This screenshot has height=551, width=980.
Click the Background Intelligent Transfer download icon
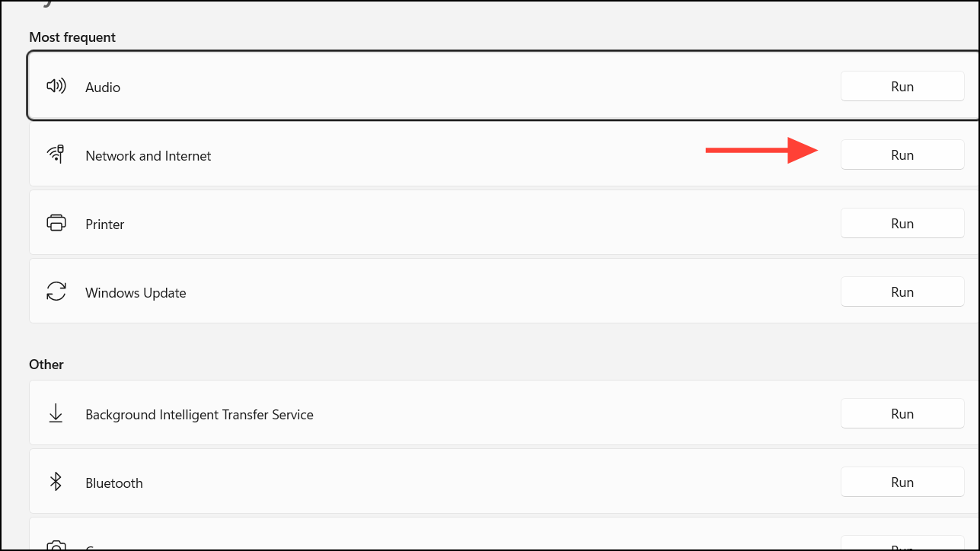[x=56, y=414]
